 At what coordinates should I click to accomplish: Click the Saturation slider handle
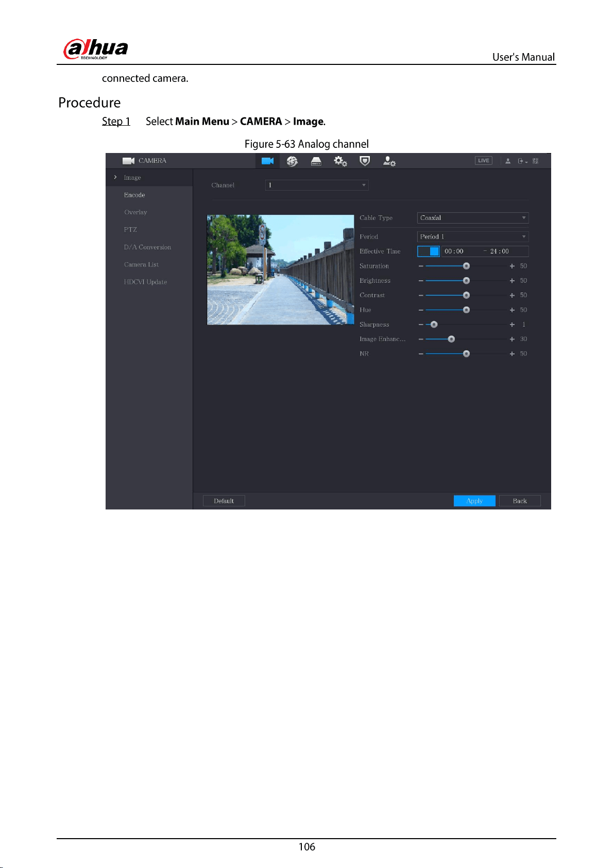point(466,266)
